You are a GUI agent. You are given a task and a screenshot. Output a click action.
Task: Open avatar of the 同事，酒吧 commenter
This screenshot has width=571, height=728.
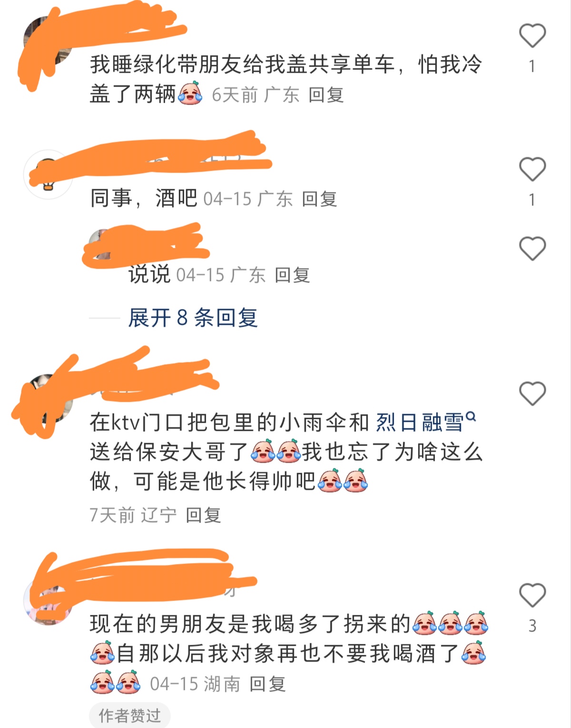click(49, 174)
